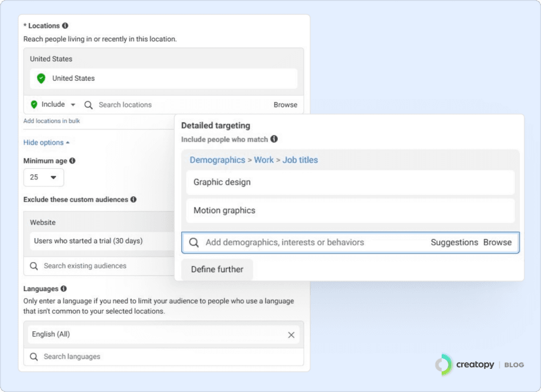This screenshot has width=541, height=392.
Task: Click the Define further button
Action: tap(217, 269)
